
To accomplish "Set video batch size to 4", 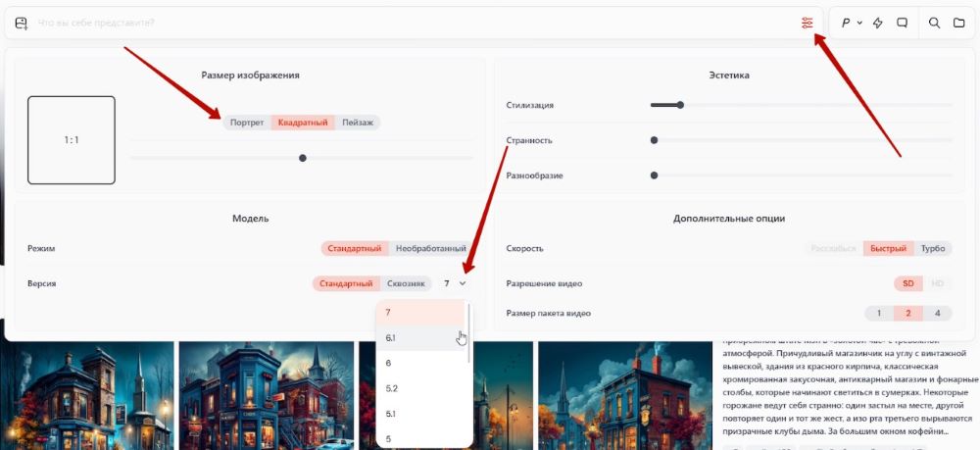I will click(x=938, y=313).
